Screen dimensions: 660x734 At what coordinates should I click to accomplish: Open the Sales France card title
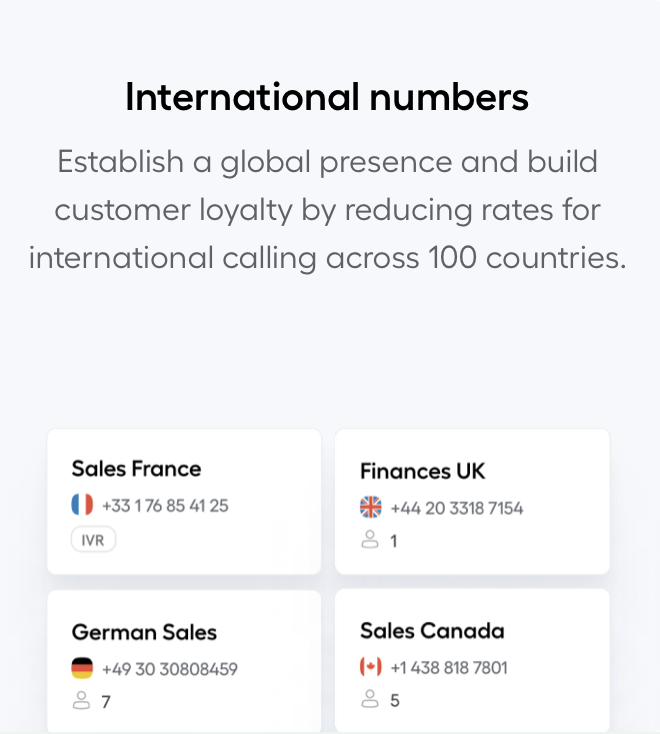(136, 469)
